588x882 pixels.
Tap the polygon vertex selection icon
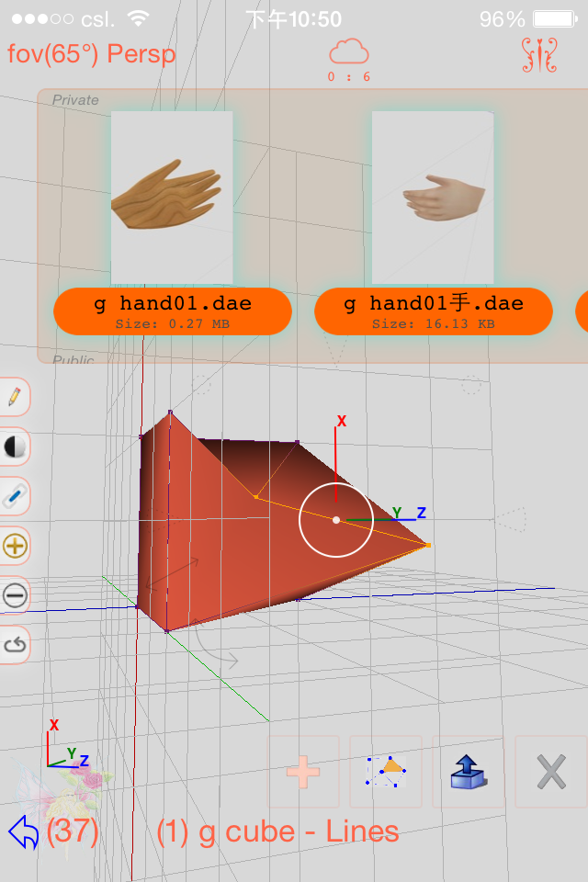(x=386, y=772)
